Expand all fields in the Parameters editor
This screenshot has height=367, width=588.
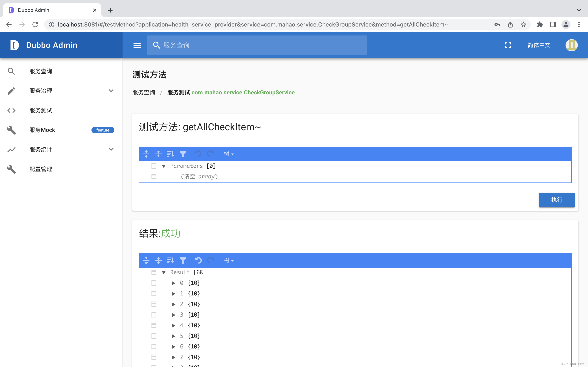146,154
